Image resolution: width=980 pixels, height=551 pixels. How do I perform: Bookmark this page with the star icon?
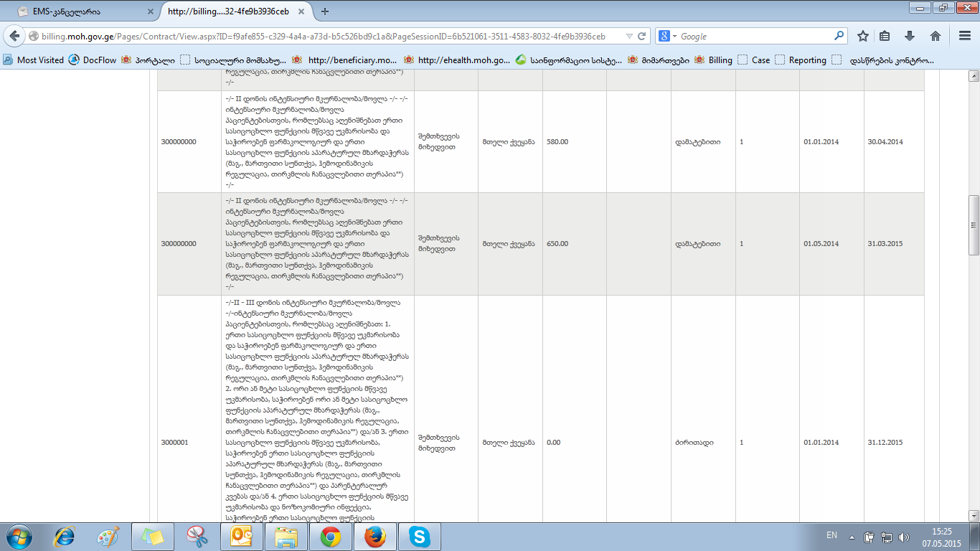click(x=863, y=36)
